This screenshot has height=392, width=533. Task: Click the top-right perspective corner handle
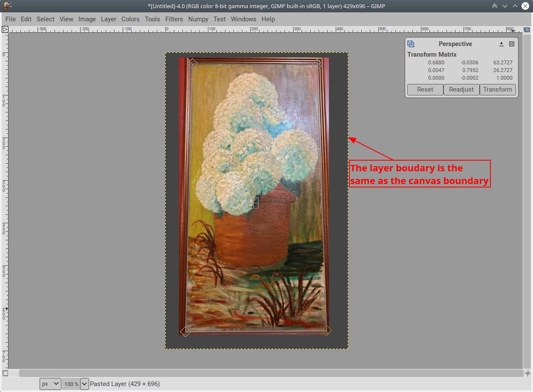pos(317,64)
